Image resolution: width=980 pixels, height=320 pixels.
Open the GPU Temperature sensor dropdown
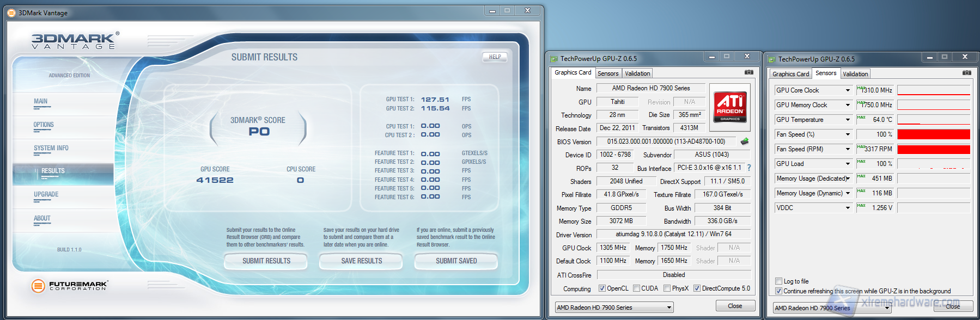coord(848,120)
